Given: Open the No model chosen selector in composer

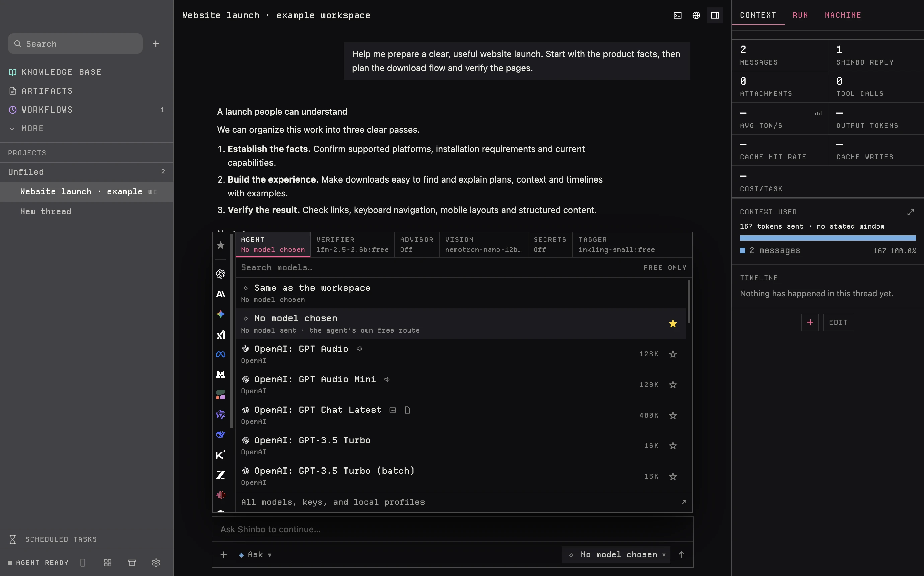Looking at the screenshot, I should point(616,554).
